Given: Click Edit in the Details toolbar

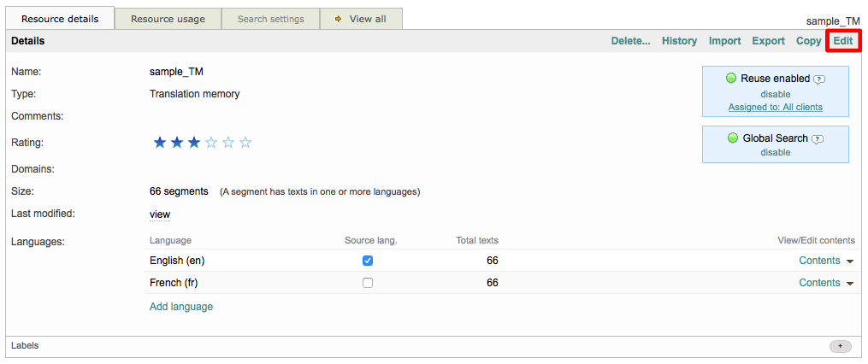Looking at the screenshot, I should pyautogui.click(x=842, y=41).
